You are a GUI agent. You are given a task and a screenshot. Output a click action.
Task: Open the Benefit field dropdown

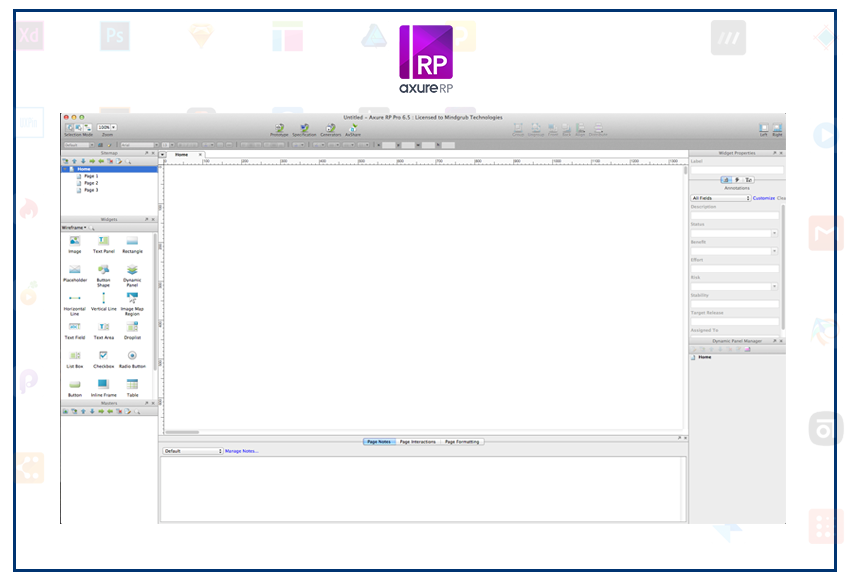774,252
